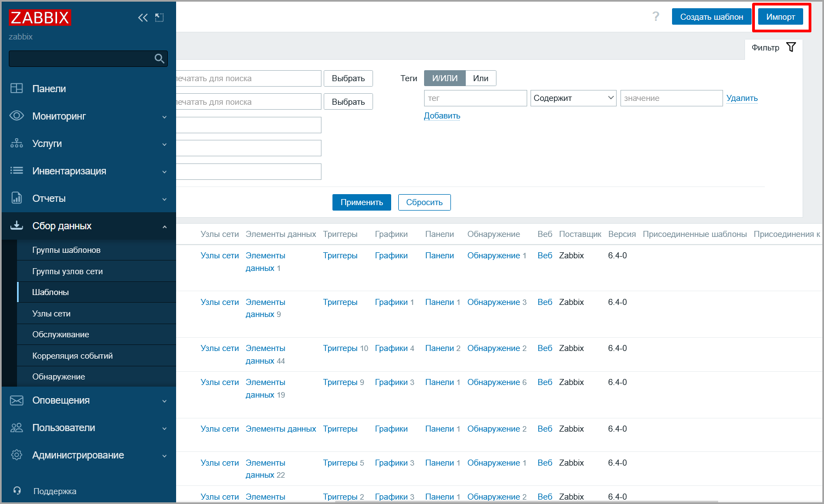Open Шаблоны submenu item
This screenshot has width=824, height=504.
[97, 292]
